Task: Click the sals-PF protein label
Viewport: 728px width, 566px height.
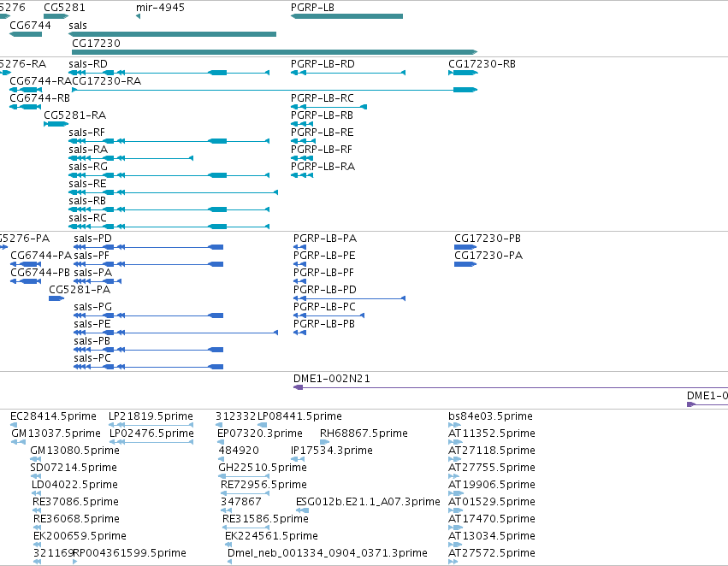Action: [x=92, y=255]
